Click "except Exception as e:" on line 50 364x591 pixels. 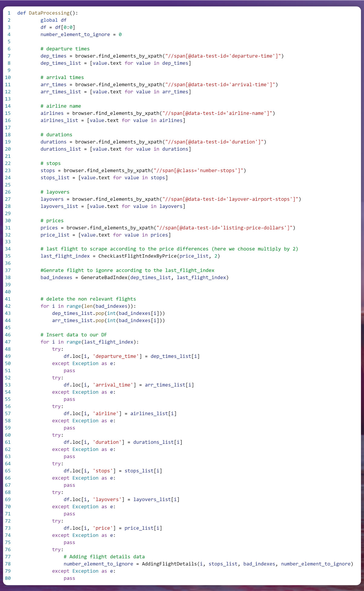click(84, 364)
